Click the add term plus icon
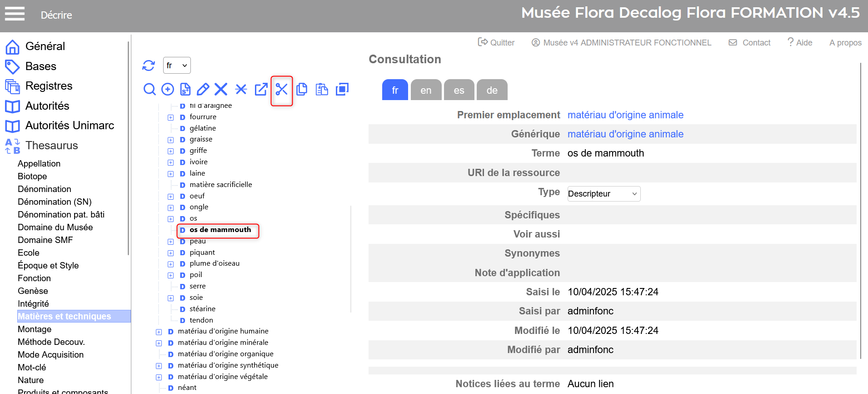The image size is (868, 394). pos(168,89)
